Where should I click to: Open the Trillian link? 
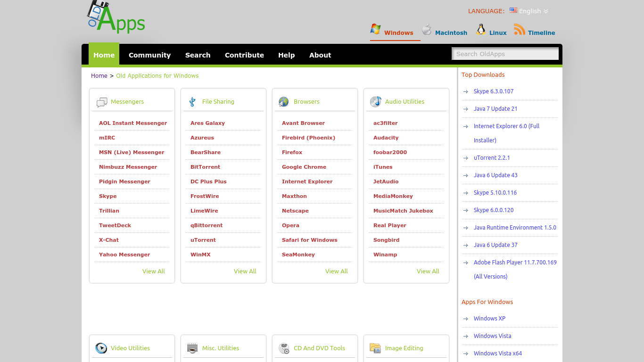pos(109,211)
